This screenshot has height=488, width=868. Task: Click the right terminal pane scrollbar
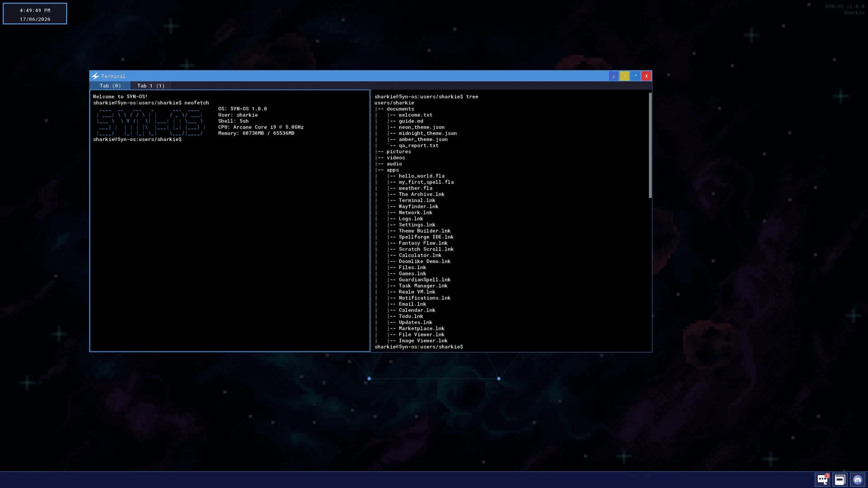click(x=650, y=145)
